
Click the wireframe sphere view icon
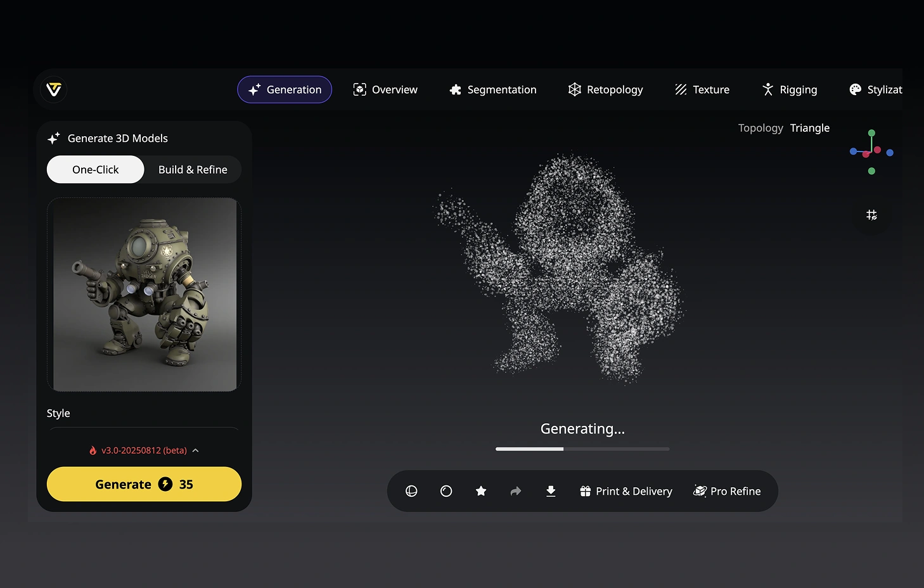click(411, 491)
